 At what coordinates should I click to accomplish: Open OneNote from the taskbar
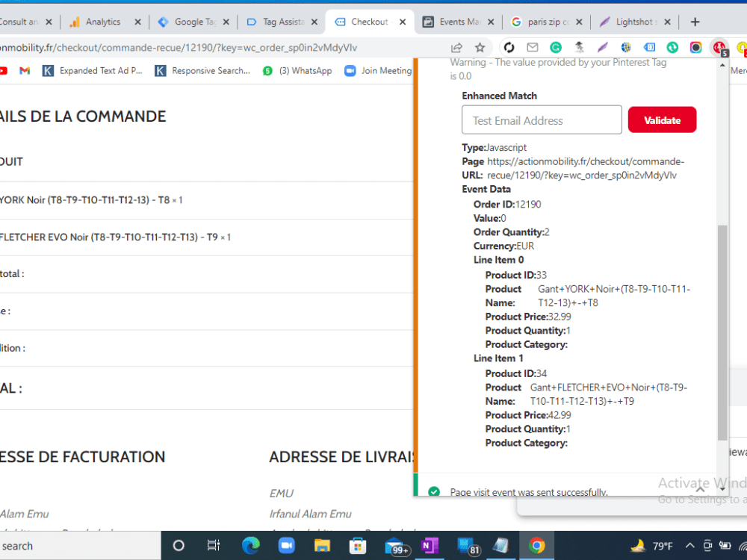coord(430,546)
